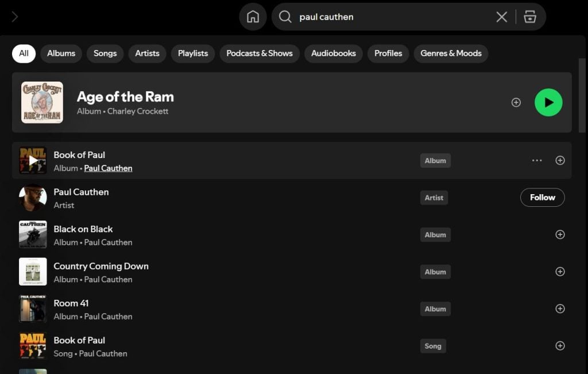Add Age of the Ram to library
This screenshot has height=374, width=588.
coord(516,102)
